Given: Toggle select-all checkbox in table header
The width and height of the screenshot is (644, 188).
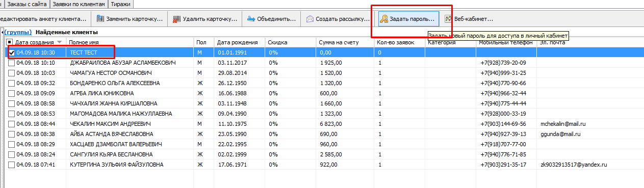Looking at the screenshot, I should point(10,42).
